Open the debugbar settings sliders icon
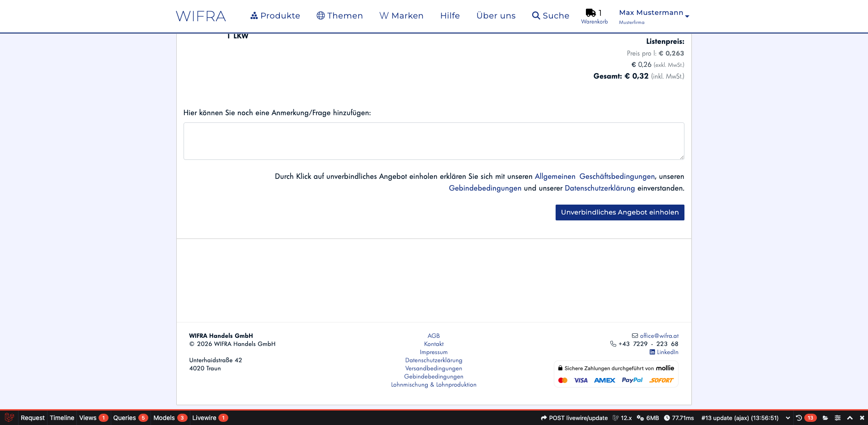The image size is (868, 425). tap(837, 418)
